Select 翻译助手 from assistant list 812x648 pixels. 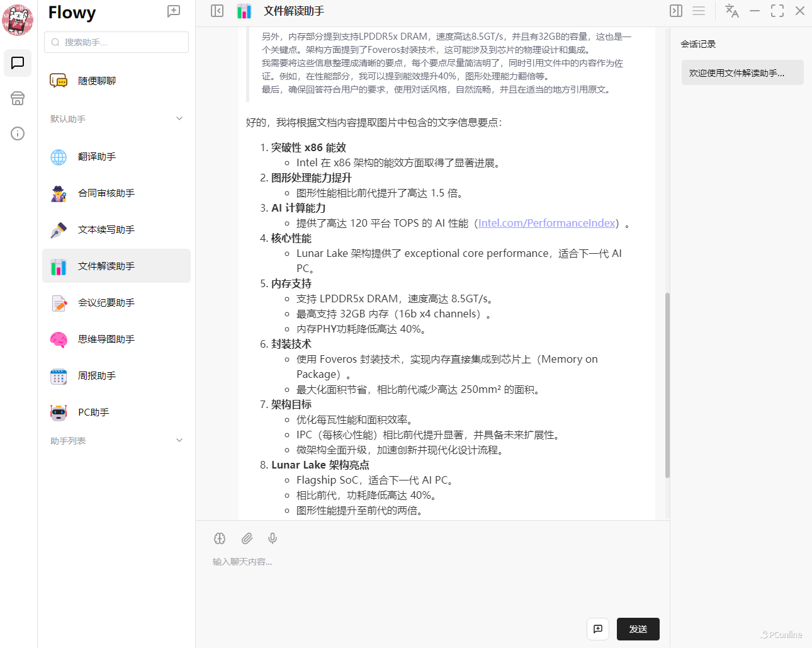coord(97,157)
